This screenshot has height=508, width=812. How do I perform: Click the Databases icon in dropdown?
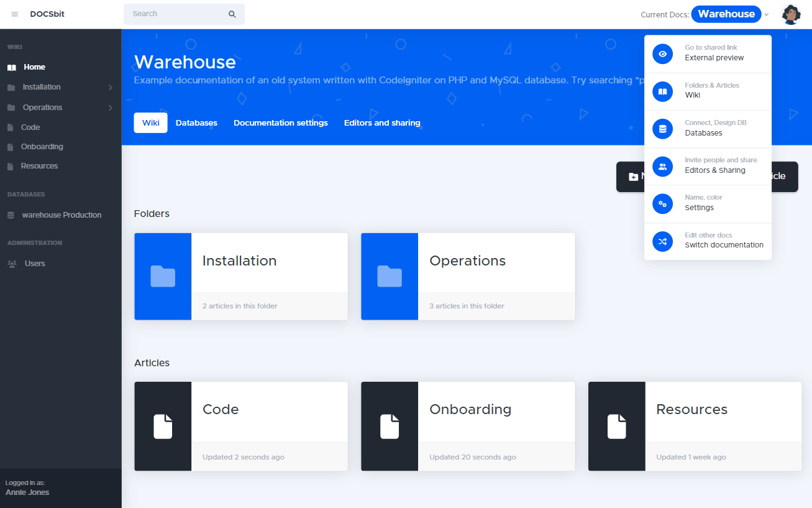pyautogui.click(x=662, y=129)
